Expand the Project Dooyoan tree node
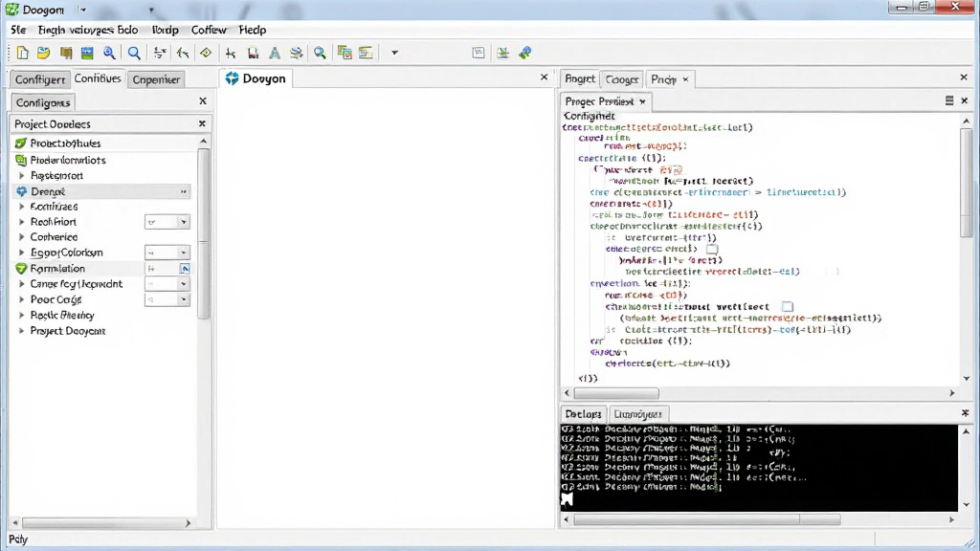This screenshot has width=980, height=551. point(21,330)
